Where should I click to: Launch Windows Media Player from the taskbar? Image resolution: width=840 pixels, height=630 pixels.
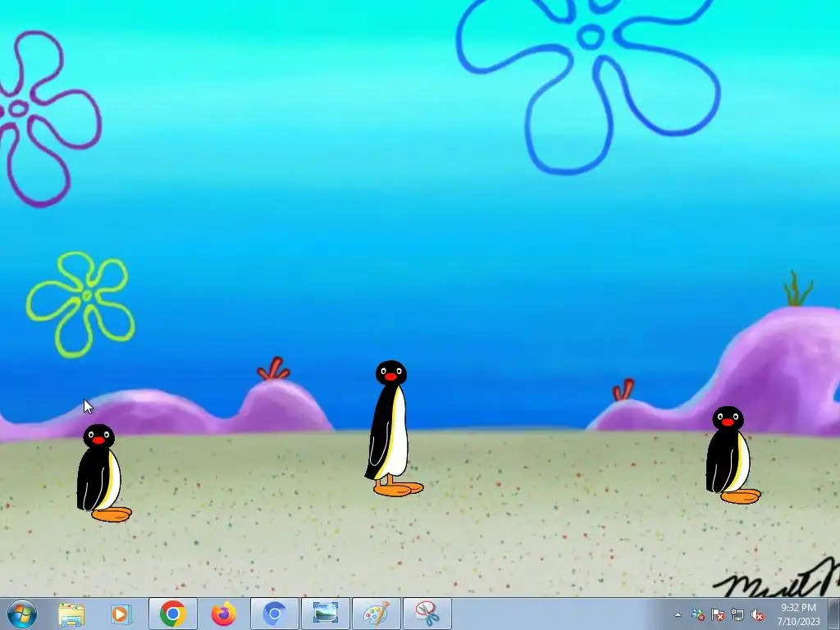[121, 614]
